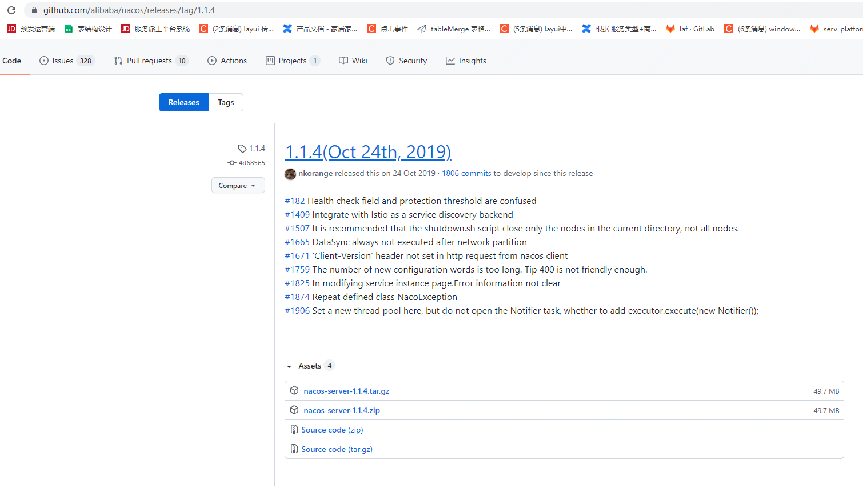Download Source code (zip)

[x=332, y=430]
